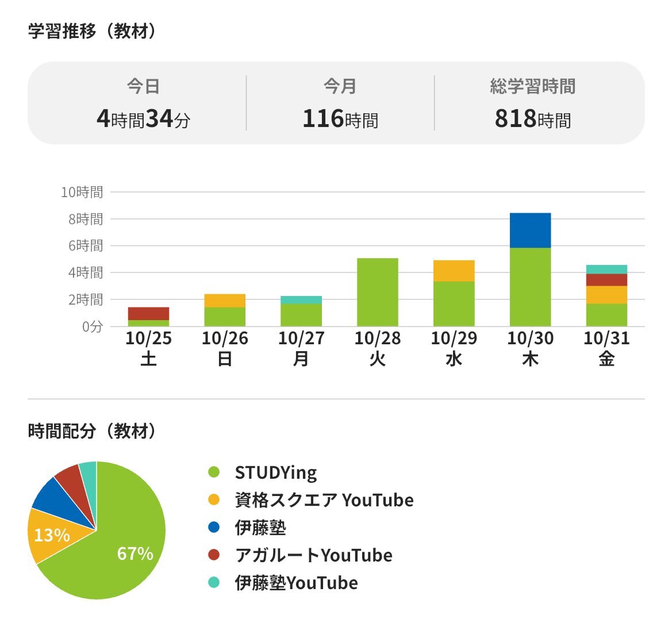This screenshot has height=619, width=672.
Task: Click the teal 伊藤塾YouTube legend dot
Action: coord(214,583)
